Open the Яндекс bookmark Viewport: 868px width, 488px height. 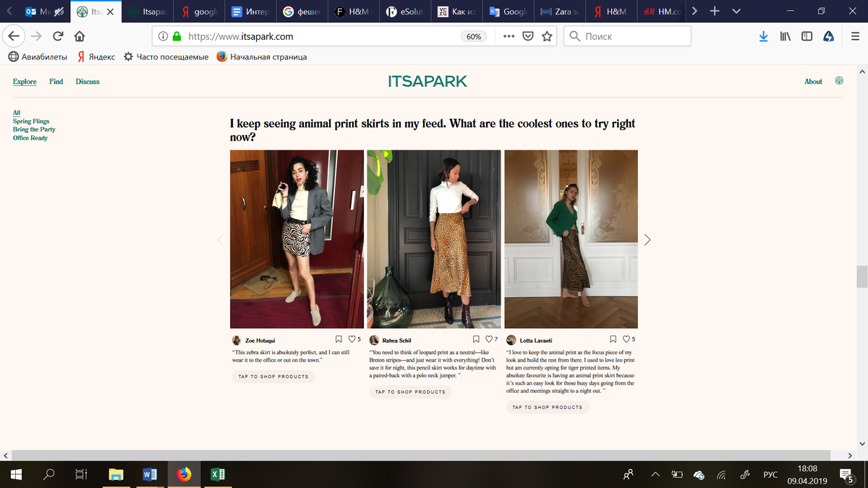pyautogui.click(x=96, y=56)
